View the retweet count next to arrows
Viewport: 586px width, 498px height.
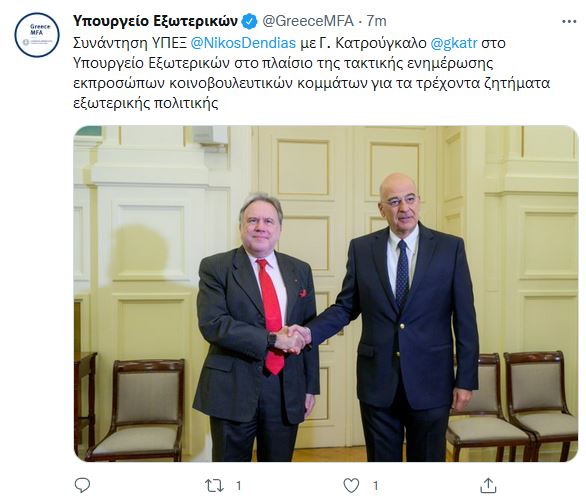coord(238,486)
